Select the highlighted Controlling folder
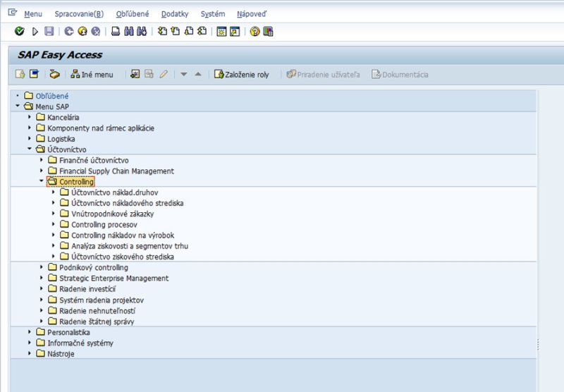Screen dimensions: 564x392 71,182
